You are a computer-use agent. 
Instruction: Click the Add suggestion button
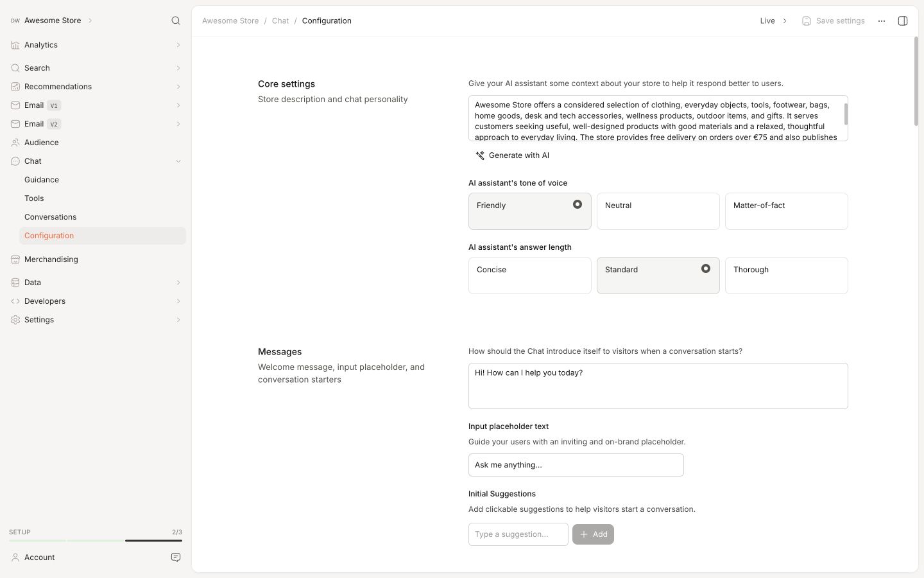pos(593,534)
